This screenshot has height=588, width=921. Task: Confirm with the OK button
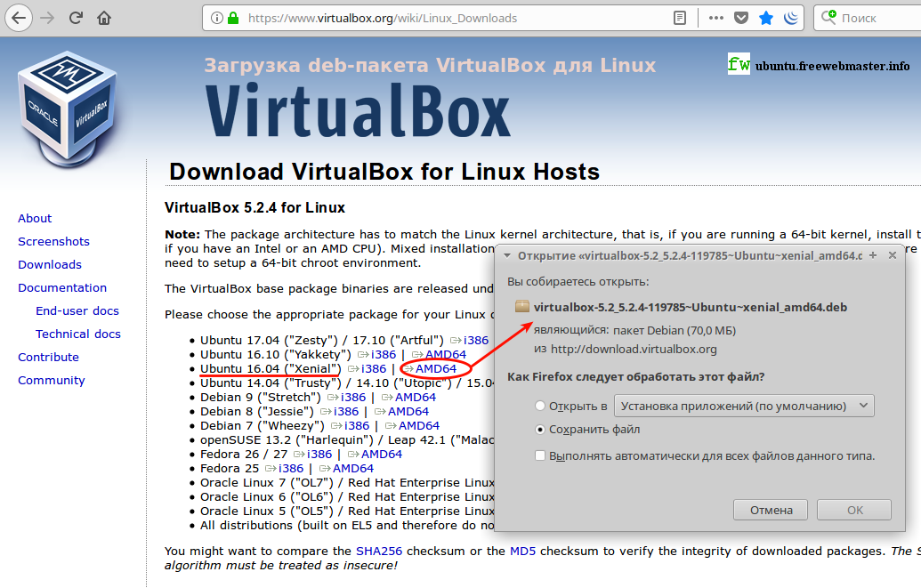pos(854,510)
